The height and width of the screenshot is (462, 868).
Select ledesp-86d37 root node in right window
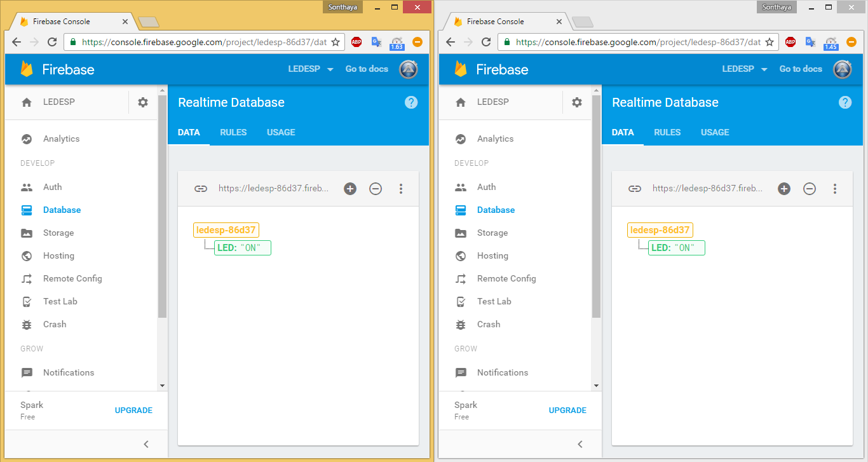[x=660, y=230]
